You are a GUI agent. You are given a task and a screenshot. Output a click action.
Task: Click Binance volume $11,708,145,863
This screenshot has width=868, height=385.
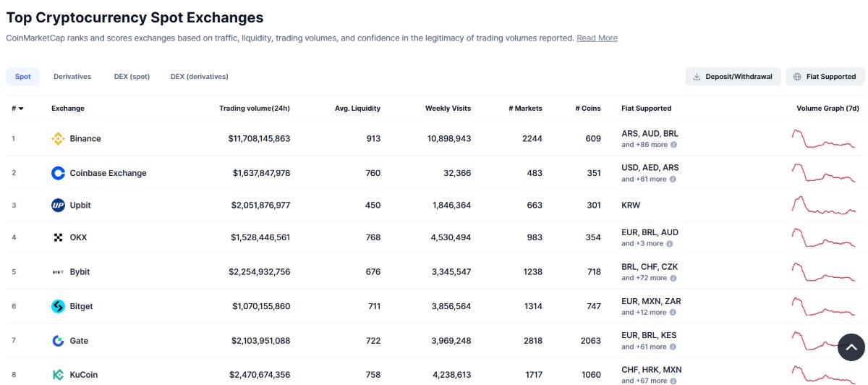coord(259,139)
